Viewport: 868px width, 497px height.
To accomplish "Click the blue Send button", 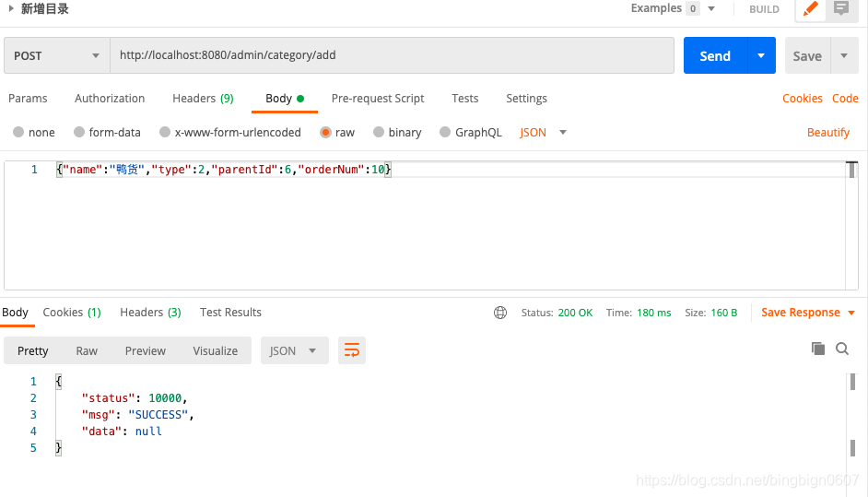I will tap(715, 55).
